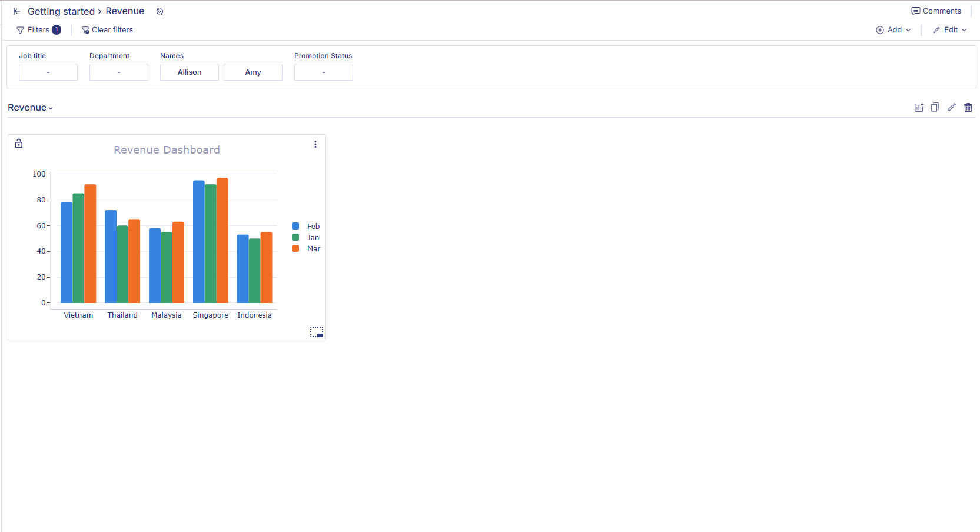Viewport: 980px width, 532px height.
Task: Select the Allison name filter box
Action: [x=190, y=72]
